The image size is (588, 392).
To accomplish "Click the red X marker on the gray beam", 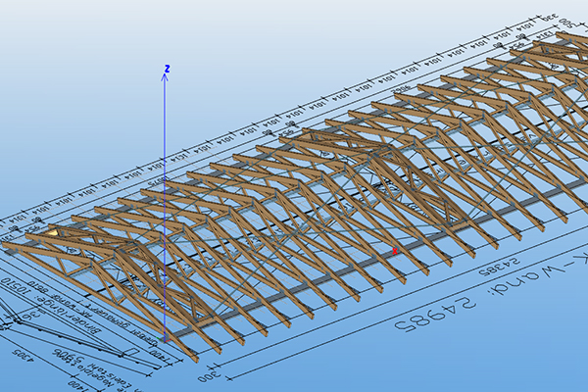I will coord(395,252).
